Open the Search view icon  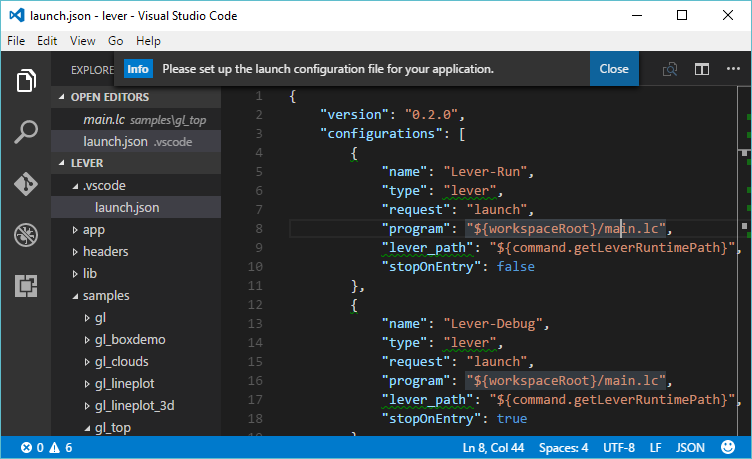(26, 132)
